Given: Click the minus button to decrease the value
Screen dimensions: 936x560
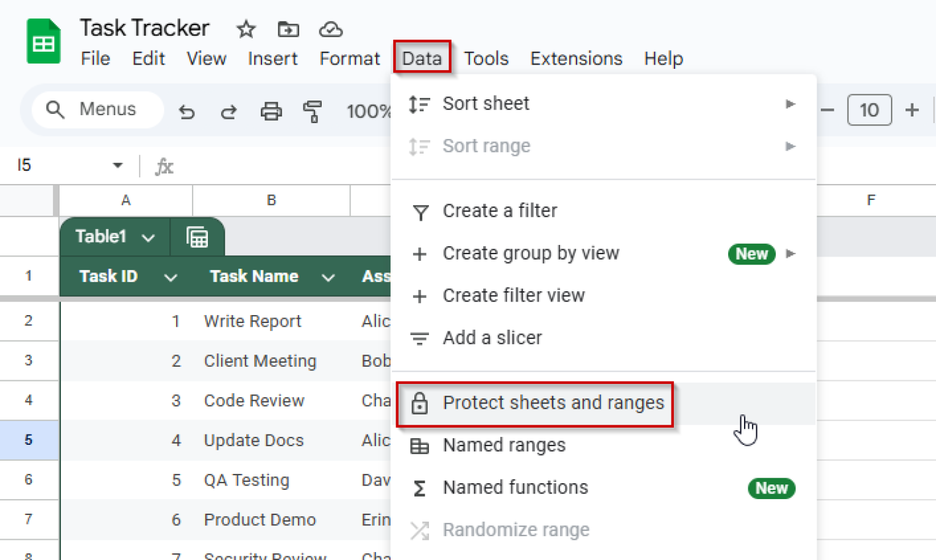Looking at the screenshot, I should [x=827, y=110].
